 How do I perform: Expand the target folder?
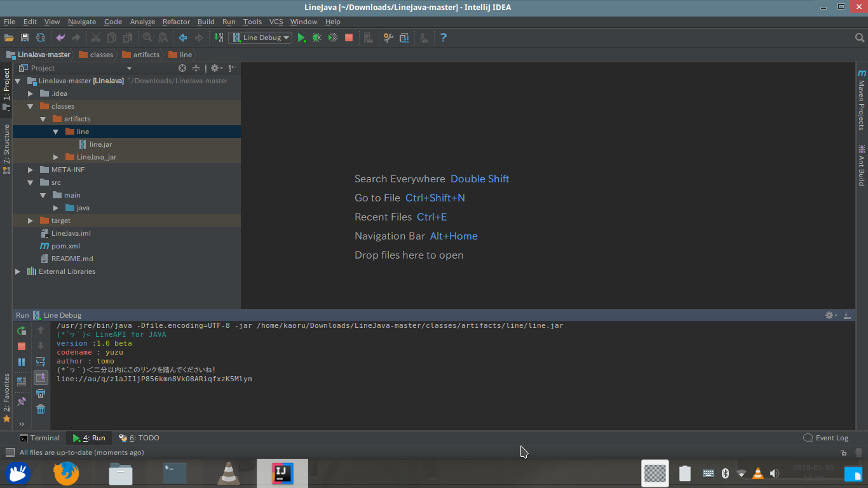(x=31, y=220)
